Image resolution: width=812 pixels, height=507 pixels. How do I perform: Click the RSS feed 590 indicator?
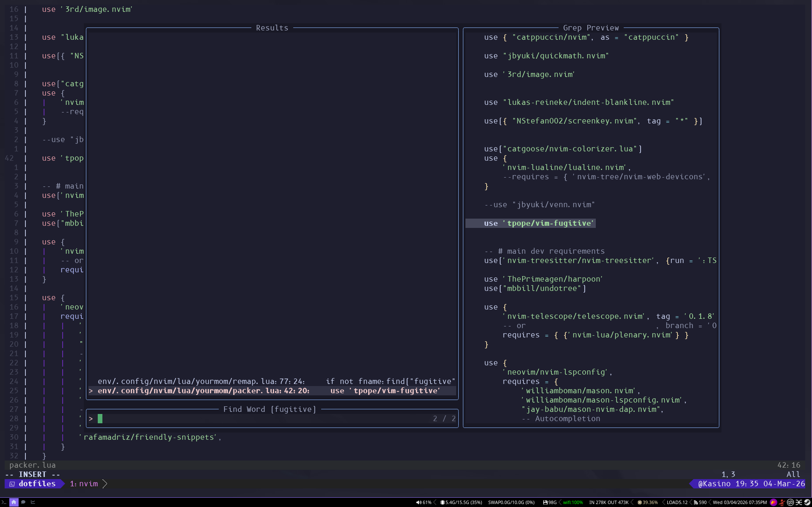pyautogui.click(x=700, y=502)
